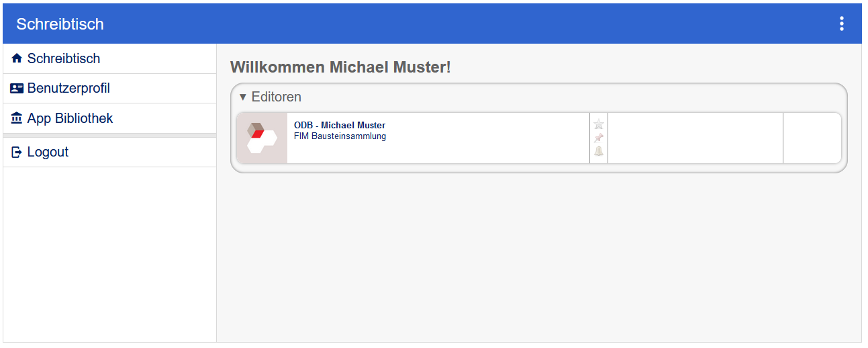Screen dimensions: 868x348
Task: Click the App Bibliothek building icon
Action: [17, 119]
